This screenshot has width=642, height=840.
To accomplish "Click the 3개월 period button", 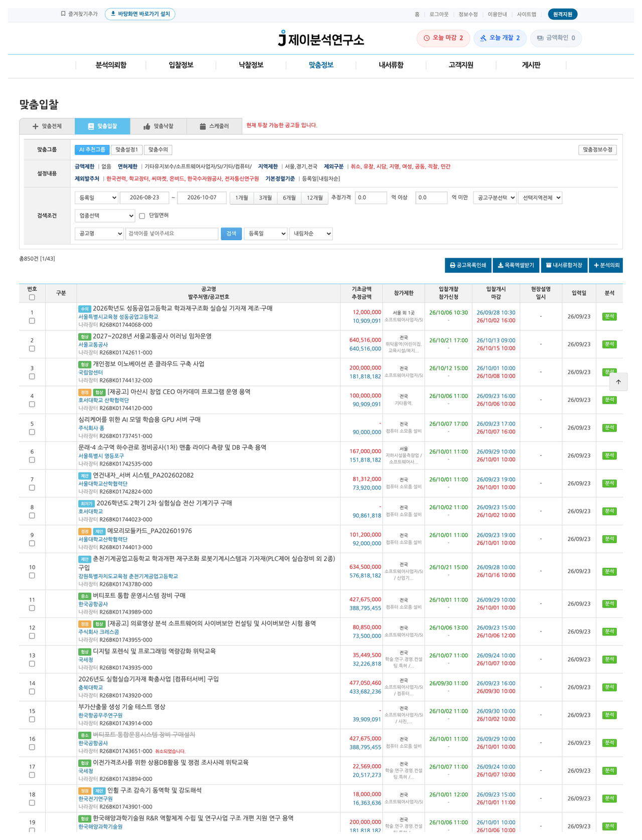I will point(265,198).
